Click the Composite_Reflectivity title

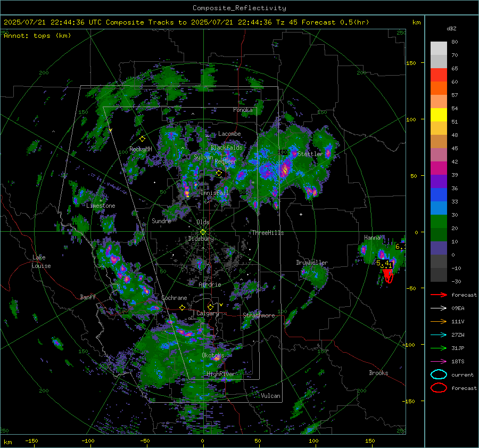click(x=240, y=8)
